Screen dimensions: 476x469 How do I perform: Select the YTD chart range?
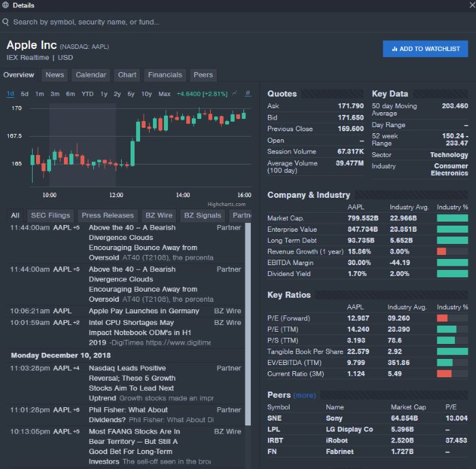click(x=88, y=94)
